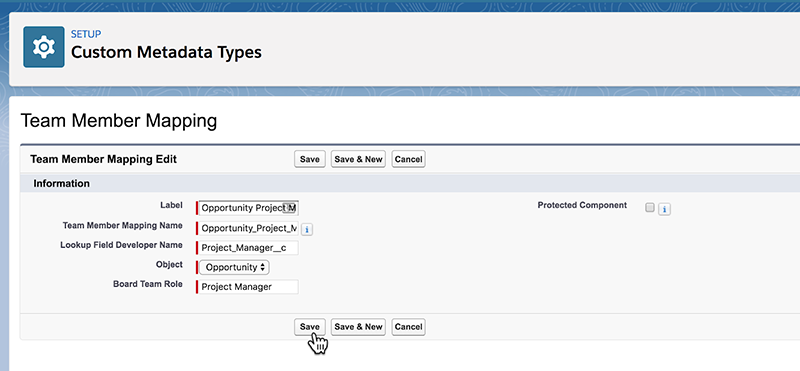800x371 pixels.
Task: Click the top Cancel button
Action: pos(408,159)
